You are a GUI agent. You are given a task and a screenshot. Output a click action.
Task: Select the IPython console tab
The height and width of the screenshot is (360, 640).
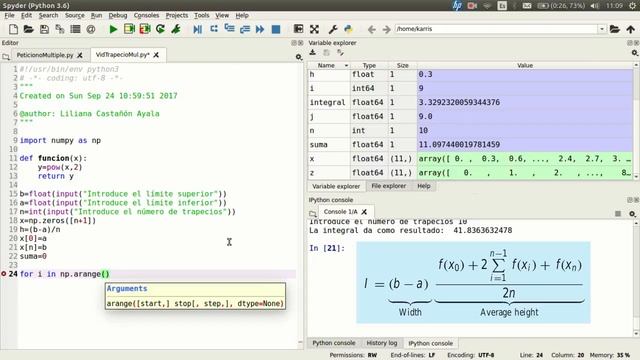point(431,343)
